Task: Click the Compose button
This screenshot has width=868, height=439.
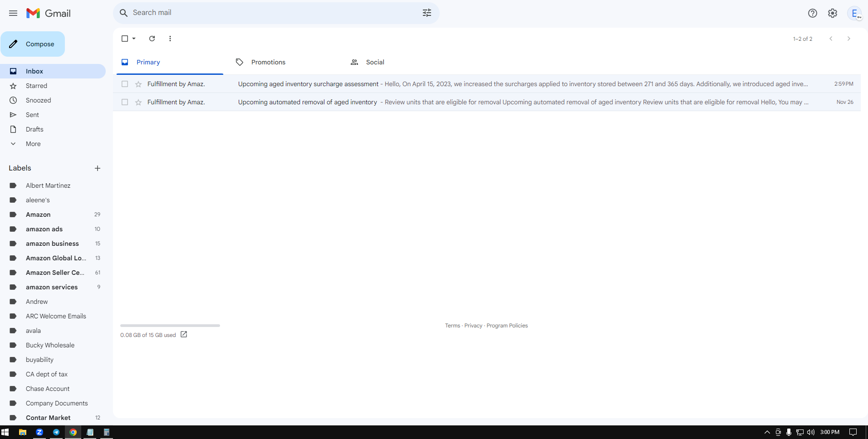Action: click(x=33, y=44)
